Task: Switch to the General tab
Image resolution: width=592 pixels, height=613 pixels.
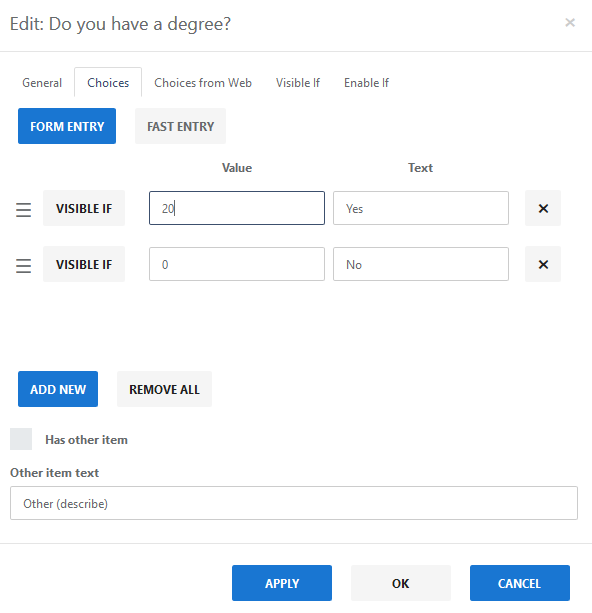Action: (x=42, y=82)
